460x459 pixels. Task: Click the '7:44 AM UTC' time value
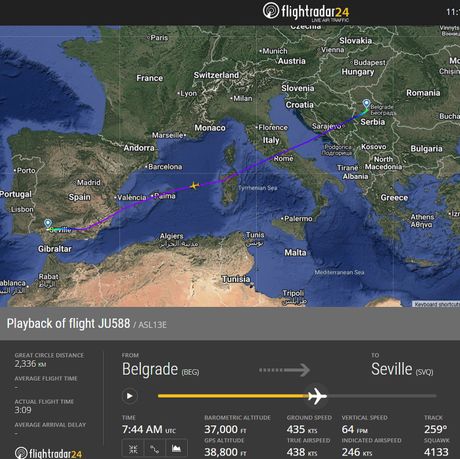[149, 429]
